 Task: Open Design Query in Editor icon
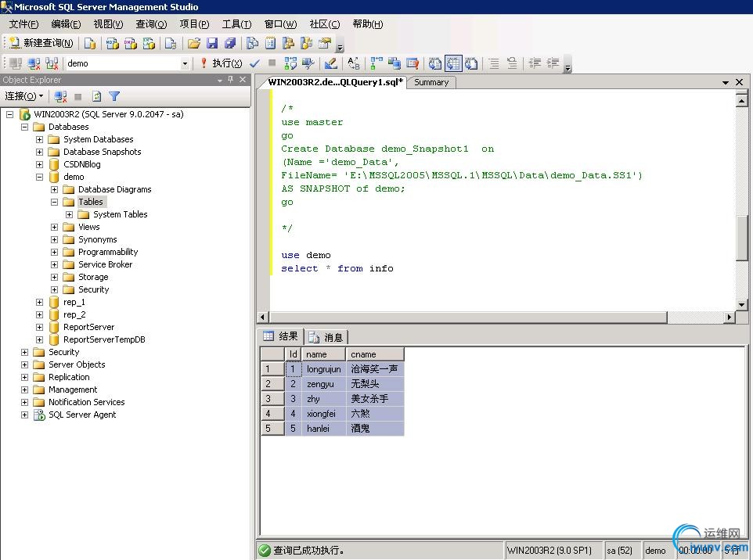pos(331,63)
